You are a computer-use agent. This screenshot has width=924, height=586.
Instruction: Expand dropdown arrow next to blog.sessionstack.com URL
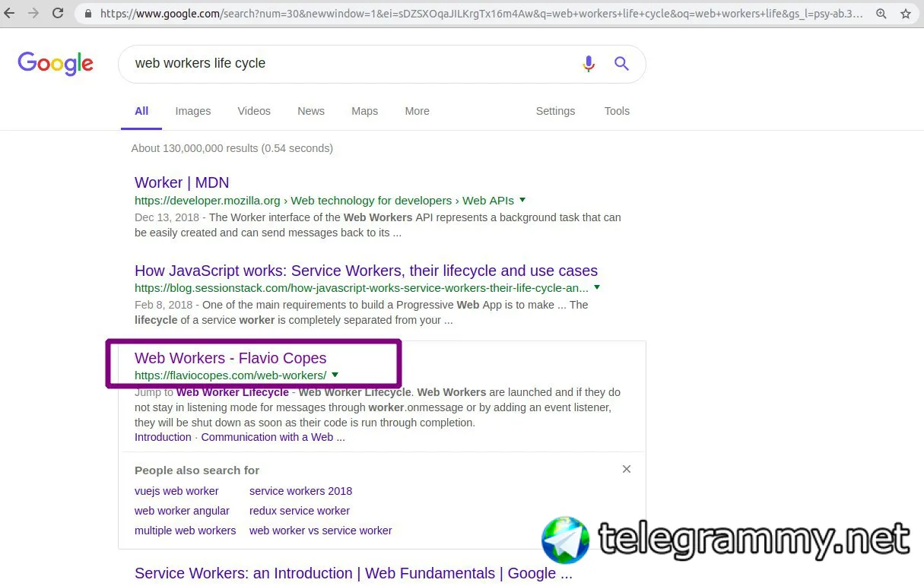click(x=597, y=288)
